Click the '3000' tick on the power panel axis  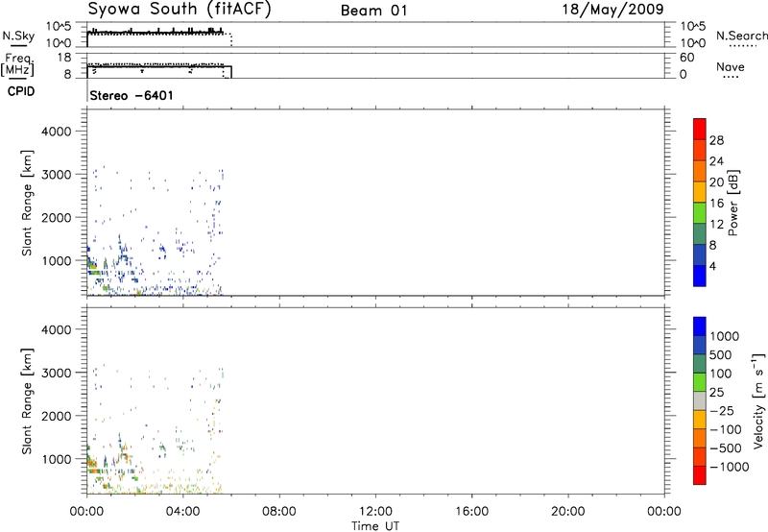tap(56, 175)
